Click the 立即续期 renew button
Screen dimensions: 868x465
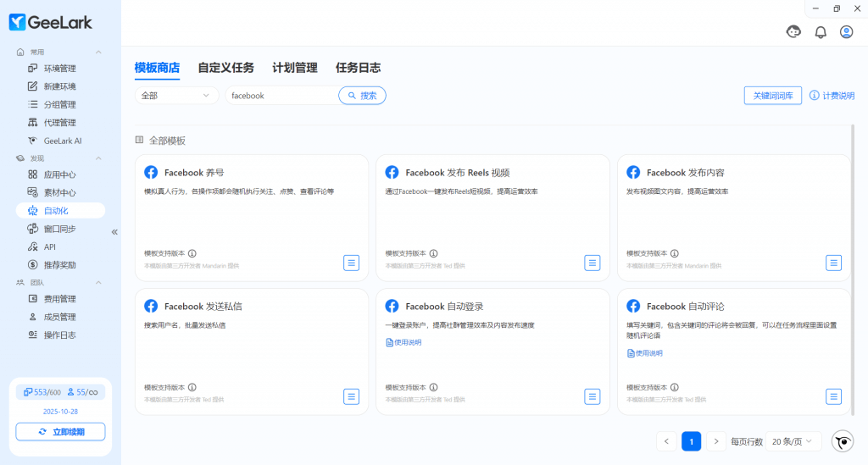tap(60, 432)
